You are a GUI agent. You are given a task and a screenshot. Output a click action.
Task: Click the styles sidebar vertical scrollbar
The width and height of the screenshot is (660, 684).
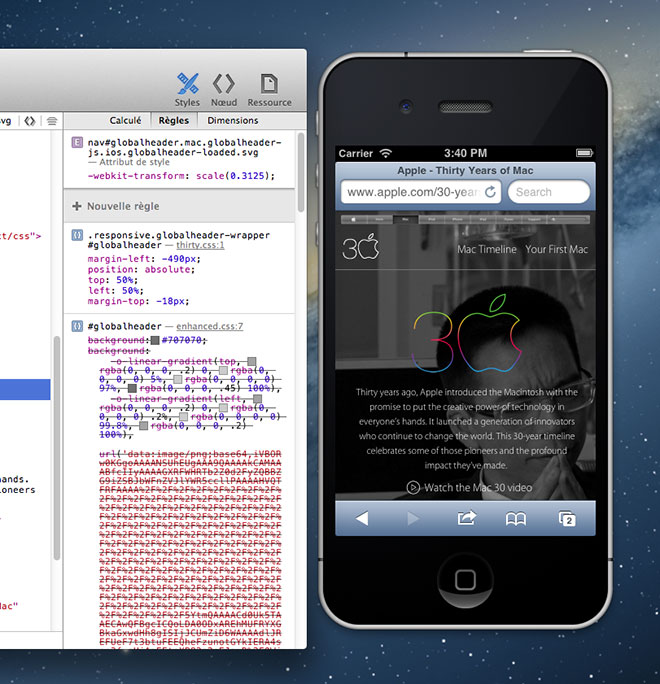(301, 172)
